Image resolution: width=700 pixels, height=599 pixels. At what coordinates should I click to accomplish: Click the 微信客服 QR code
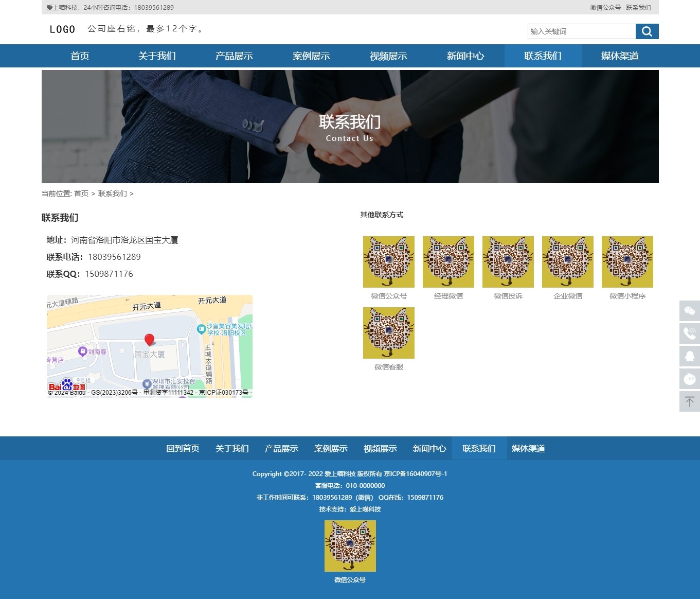click(x=389, y=333)
